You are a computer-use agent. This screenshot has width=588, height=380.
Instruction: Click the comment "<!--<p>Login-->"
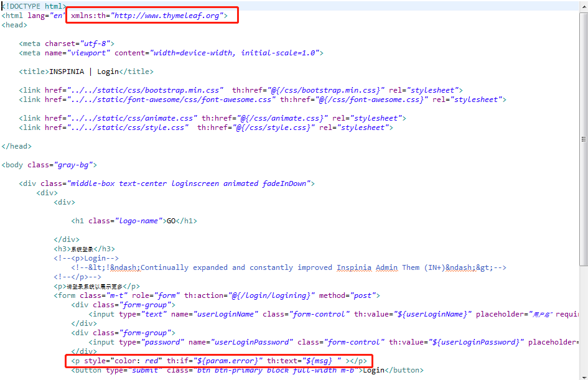click(x=86, y=258)
